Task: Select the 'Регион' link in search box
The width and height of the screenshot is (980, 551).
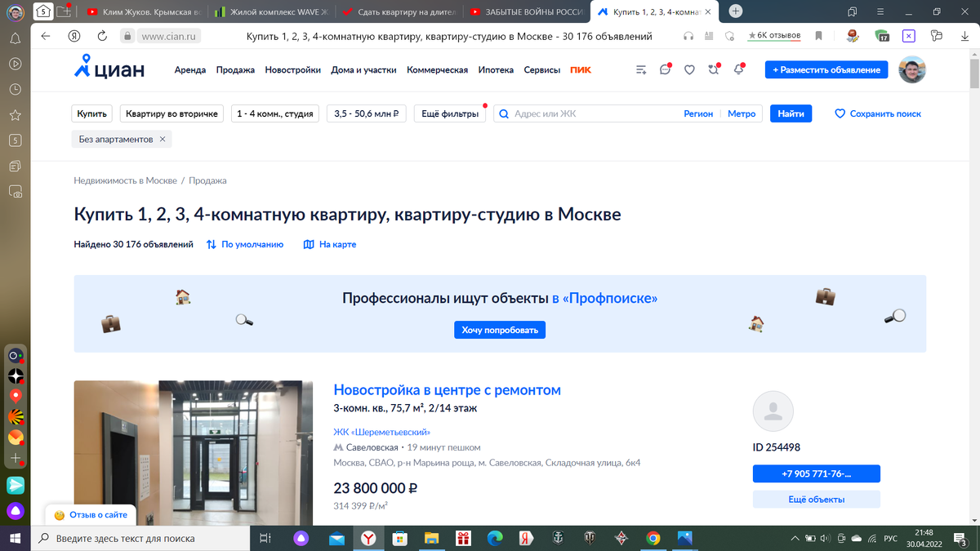Action: coord(698,114)
